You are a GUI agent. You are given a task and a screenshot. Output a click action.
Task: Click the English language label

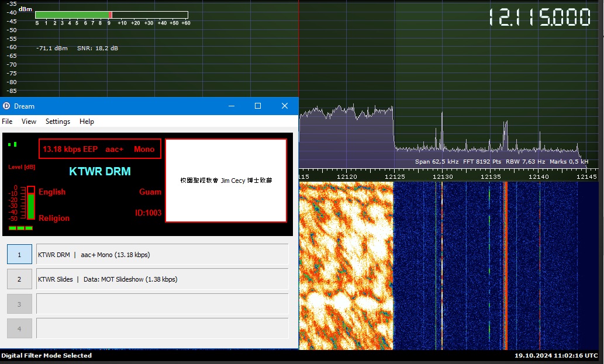(x=52, y=192)
